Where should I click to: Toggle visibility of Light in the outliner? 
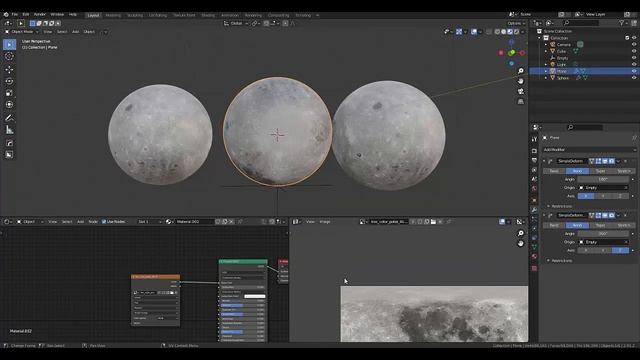634,64
